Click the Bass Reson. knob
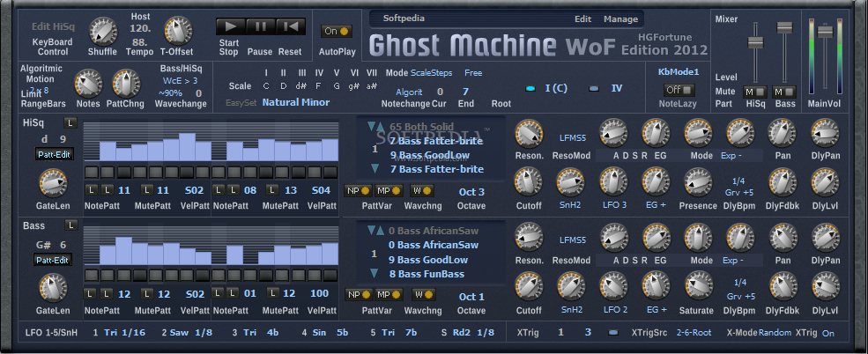868x354 pixels. coord(529,238)
